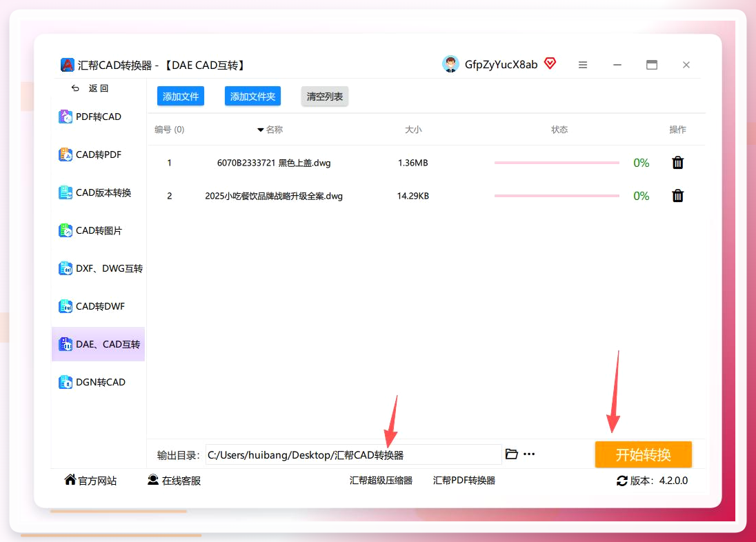Click the user avatar picture

(x=451, y=64)
